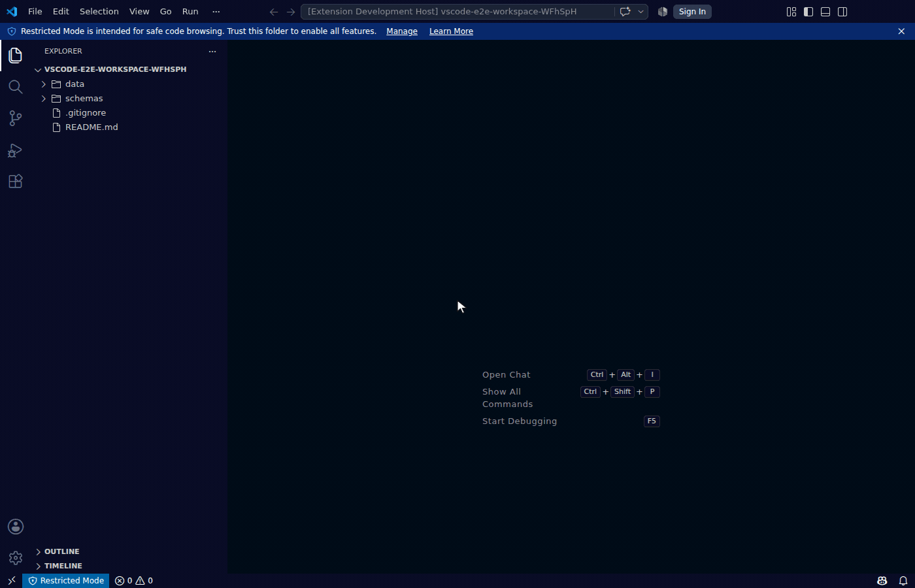Open the File menu
The image size is (915, 588).
35,12
